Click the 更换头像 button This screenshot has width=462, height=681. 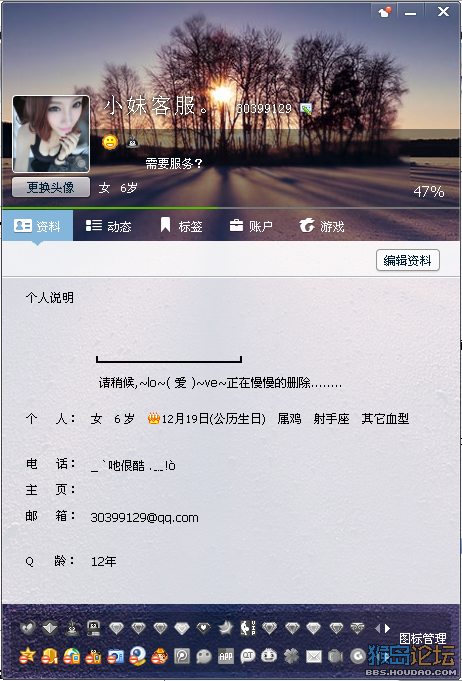(51, 187)
